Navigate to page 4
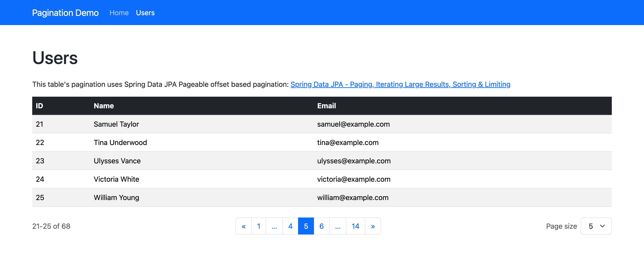The width and height of the screenshot is (644, 256). (x=290, y=226)
